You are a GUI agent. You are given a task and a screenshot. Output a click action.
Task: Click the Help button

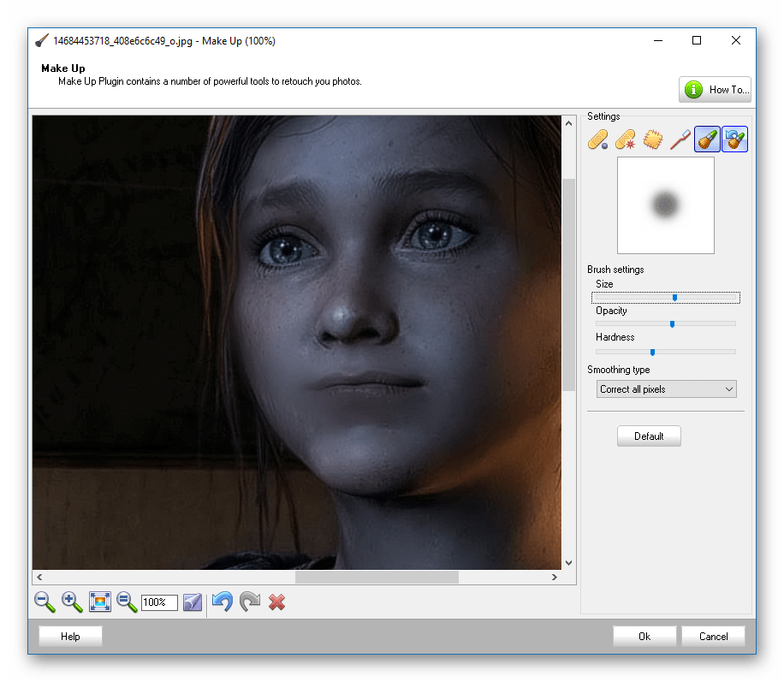pyautogui.click(x=70, y=637)
